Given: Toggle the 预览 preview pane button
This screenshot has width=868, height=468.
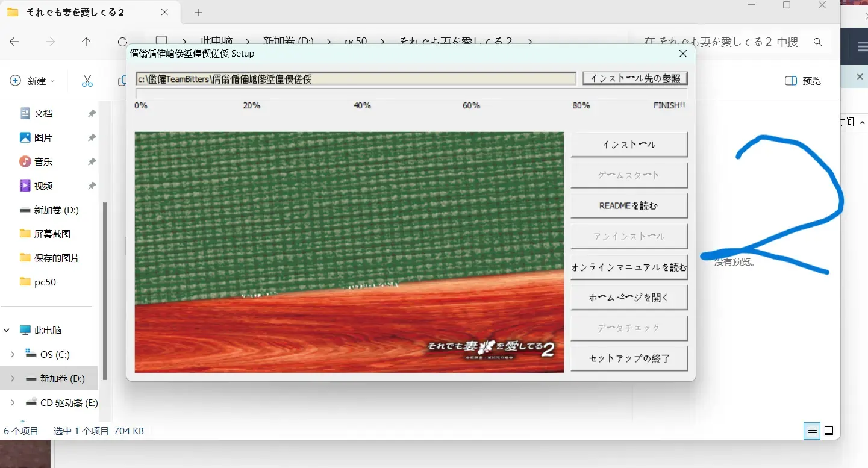Looking at the screenshot, I should [x=803, y=81].
